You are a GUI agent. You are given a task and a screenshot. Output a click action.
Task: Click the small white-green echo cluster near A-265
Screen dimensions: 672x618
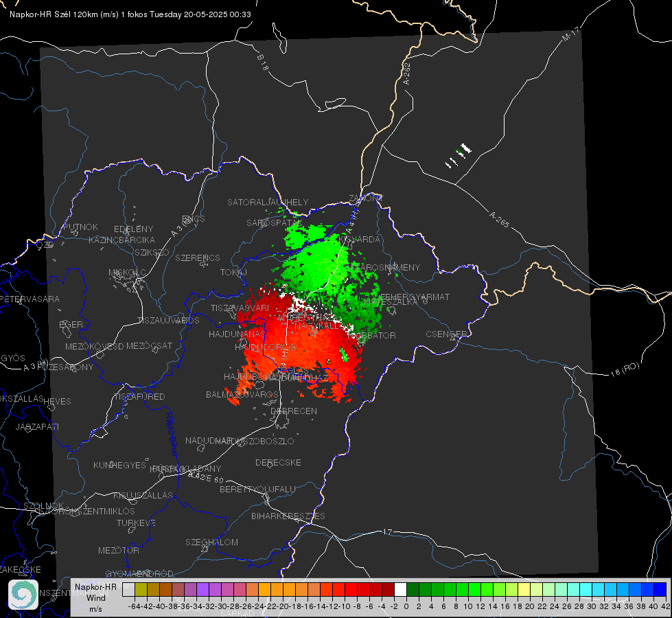tap(459, 156)
